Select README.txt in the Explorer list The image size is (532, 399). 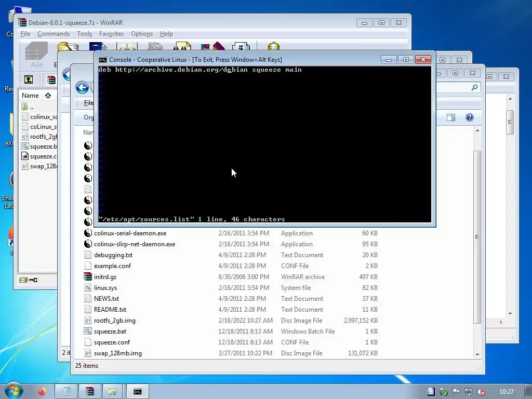[110, 310]
